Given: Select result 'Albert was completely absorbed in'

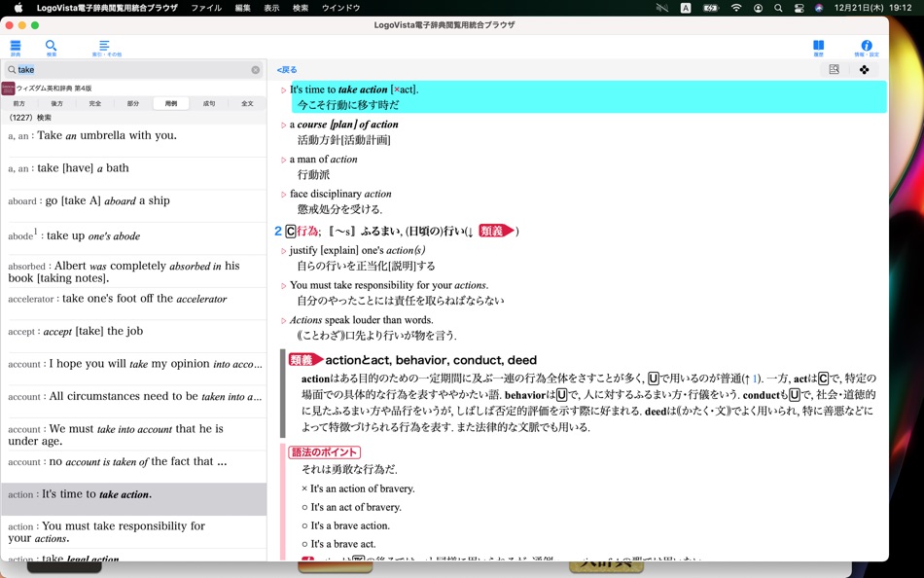Looking at the screenshot, I should click(x=134, y=271).
